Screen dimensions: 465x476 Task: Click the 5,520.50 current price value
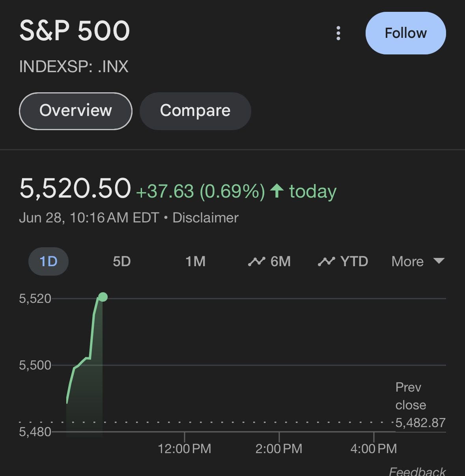click(75, 189)
